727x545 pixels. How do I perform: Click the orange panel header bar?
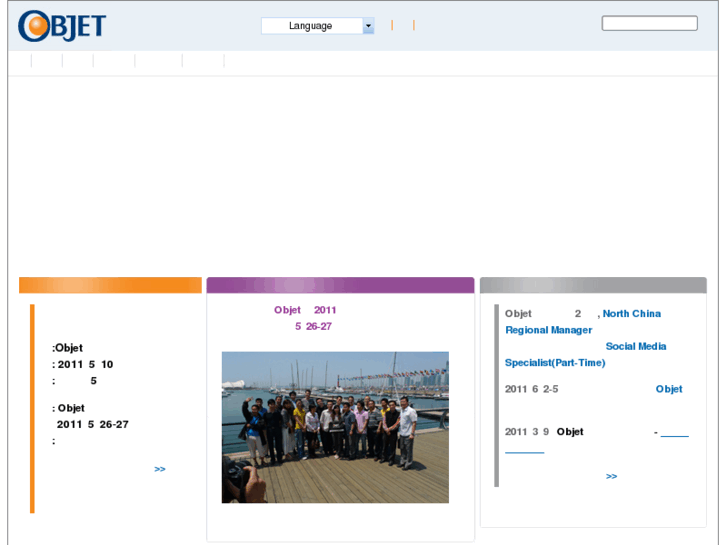[x=110, y=285]
